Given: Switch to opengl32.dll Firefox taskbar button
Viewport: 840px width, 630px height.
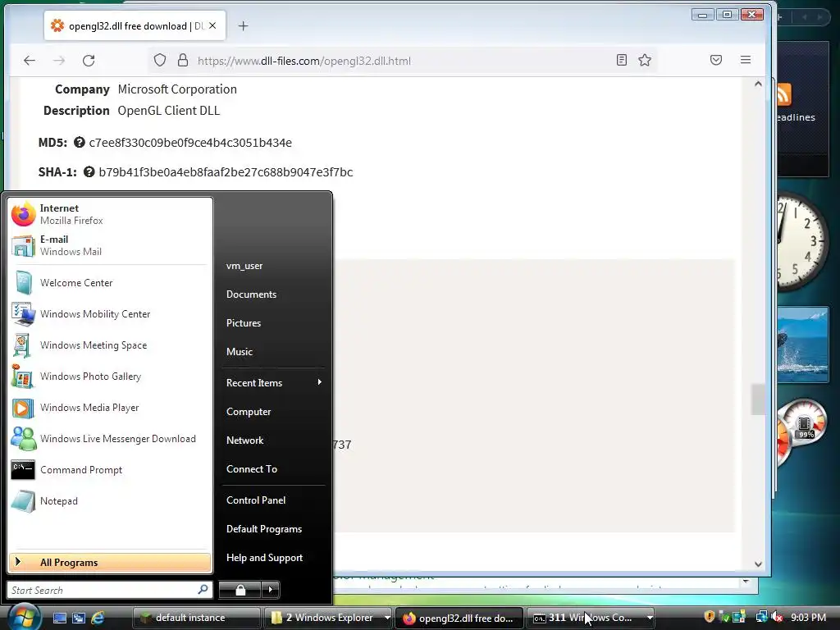Looking at the screenshot, I should pyautogui.click(x=459, y=618).
